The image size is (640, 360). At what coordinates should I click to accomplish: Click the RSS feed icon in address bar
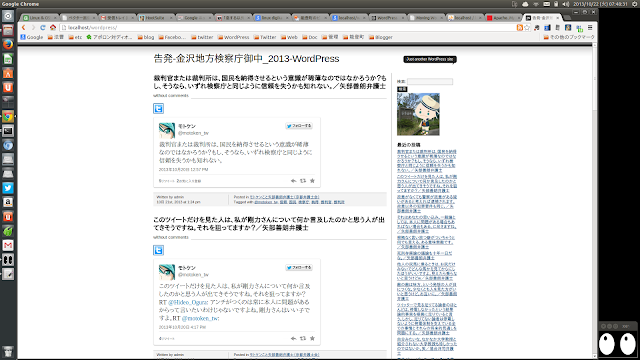pyautogui.click(x=520, y=27)
